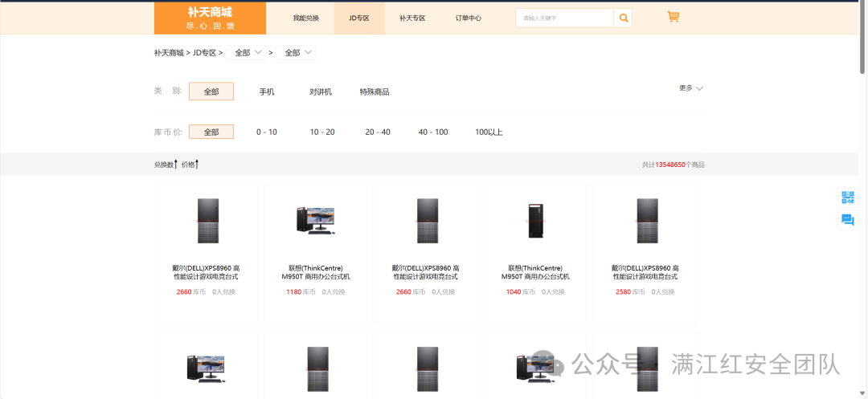Open the 1180 库币 ThinkCentre product image
This screenshot has width=868, height=399.
[316, 221]
